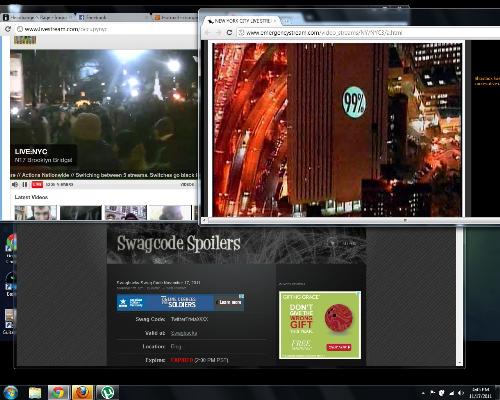This screenshot has height=400, width=500.
Task: Open uTorrent from the taskbar
Action: (107, 393)
